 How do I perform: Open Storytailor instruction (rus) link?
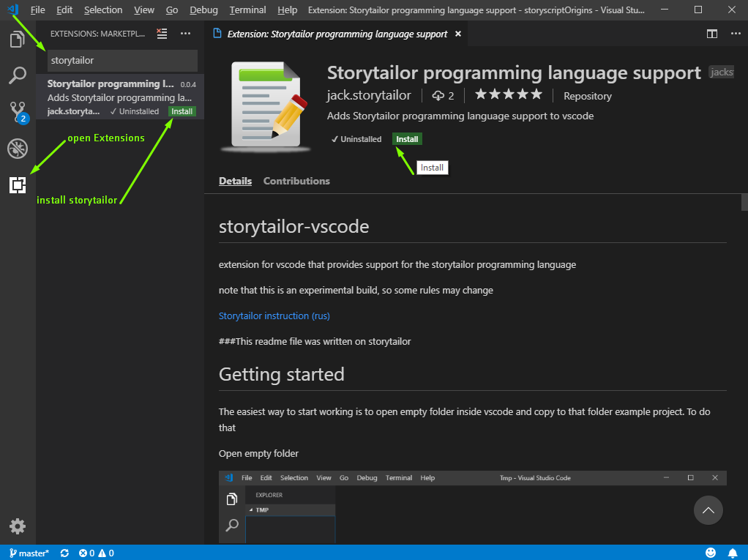[274, 316]
